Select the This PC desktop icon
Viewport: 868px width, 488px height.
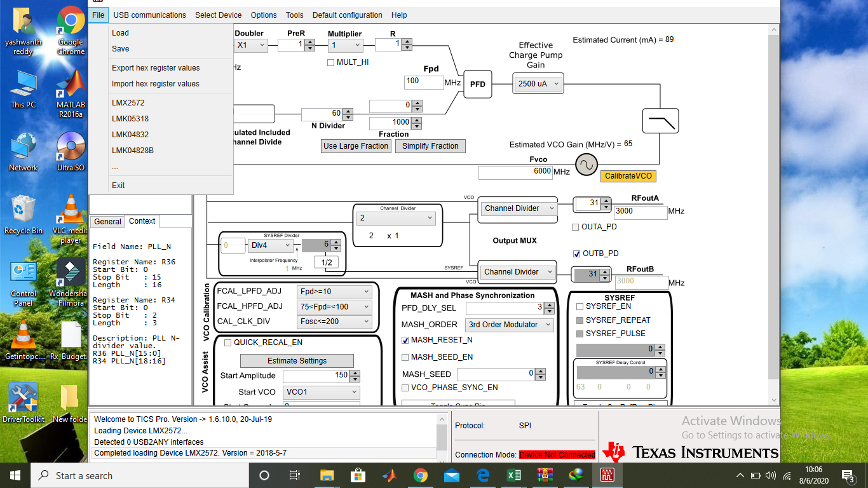tap(24, 89)
